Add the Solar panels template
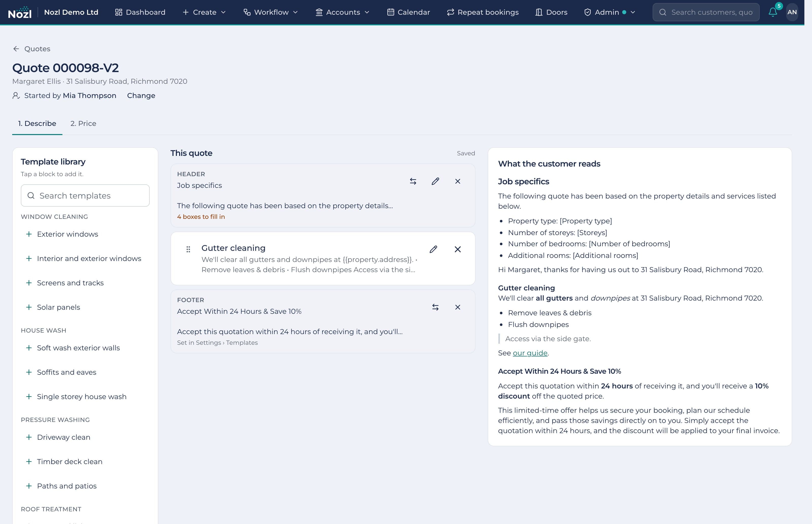Image resolution: width=812 pixels, height=524 pixels. pyautogui.click(x=85, y=307)
